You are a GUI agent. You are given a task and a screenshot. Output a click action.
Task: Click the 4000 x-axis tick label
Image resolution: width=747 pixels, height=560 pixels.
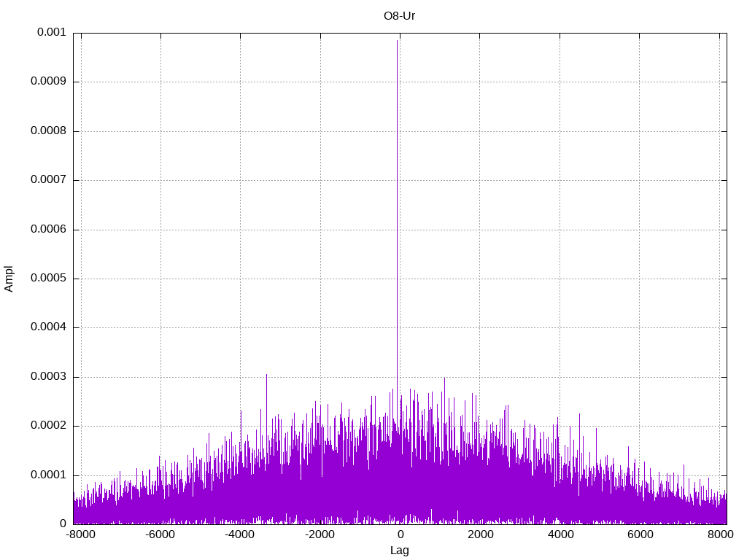tap(560, 535)
